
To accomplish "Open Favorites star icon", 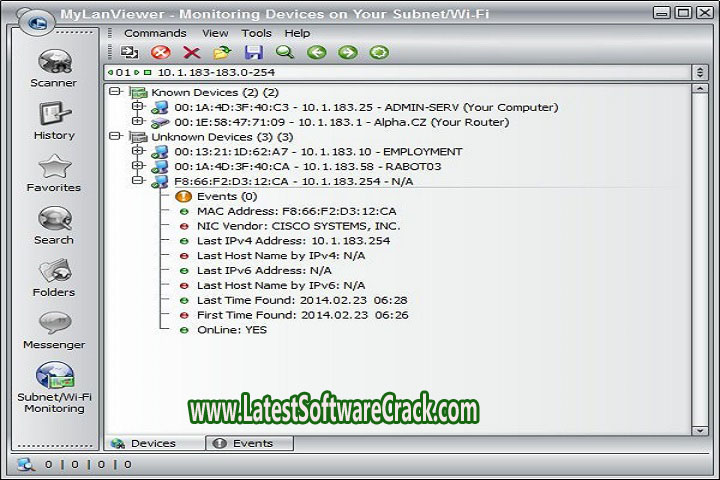I will point(54,168).
